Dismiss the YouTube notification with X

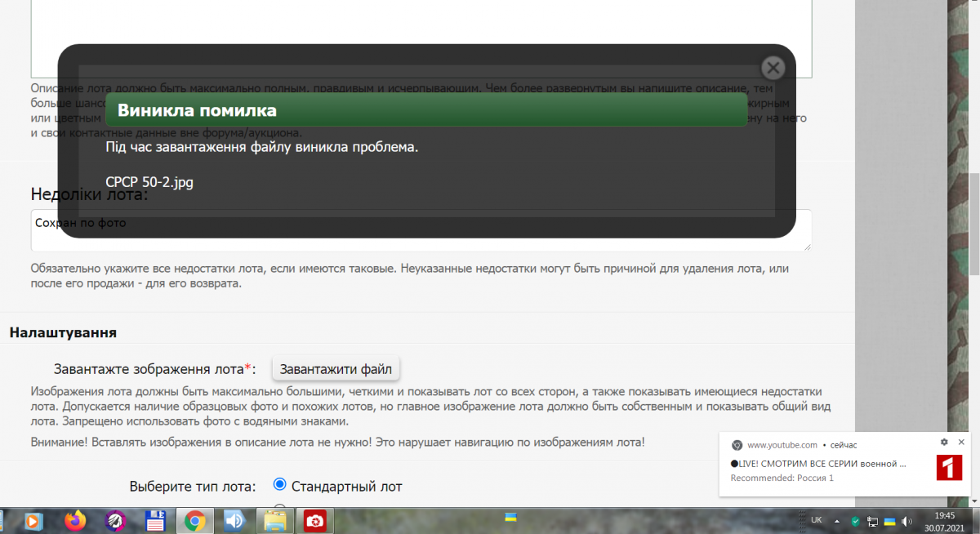(961, 442)
